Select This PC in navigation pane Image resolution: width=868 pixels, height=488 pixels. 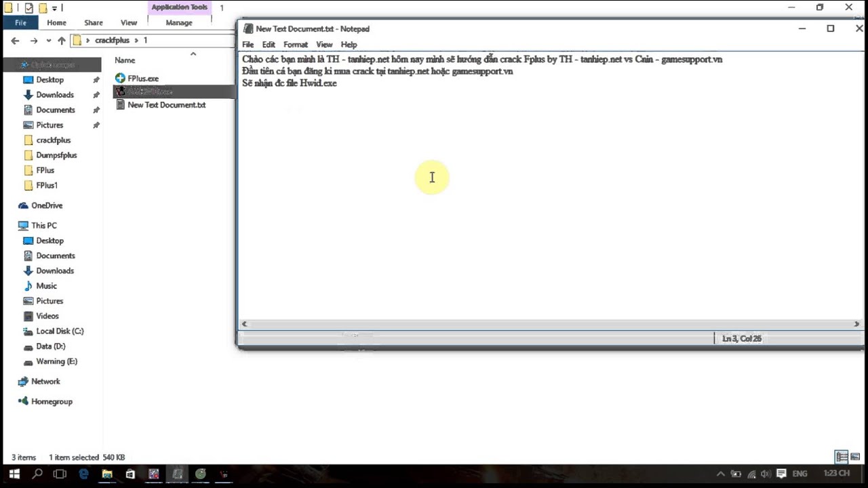[x=44, y=225]
